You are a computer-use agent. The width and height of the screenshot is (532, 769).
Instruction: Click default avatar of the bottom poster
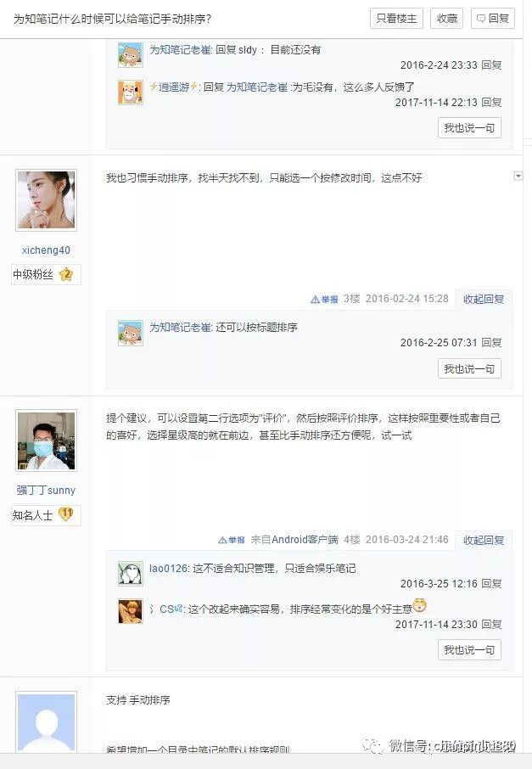(46, 721)
